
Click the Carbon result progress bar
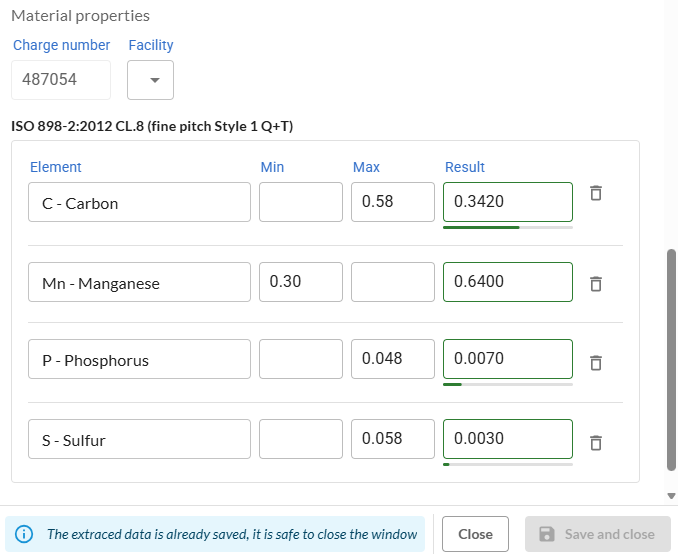click(x=507, y=227)
